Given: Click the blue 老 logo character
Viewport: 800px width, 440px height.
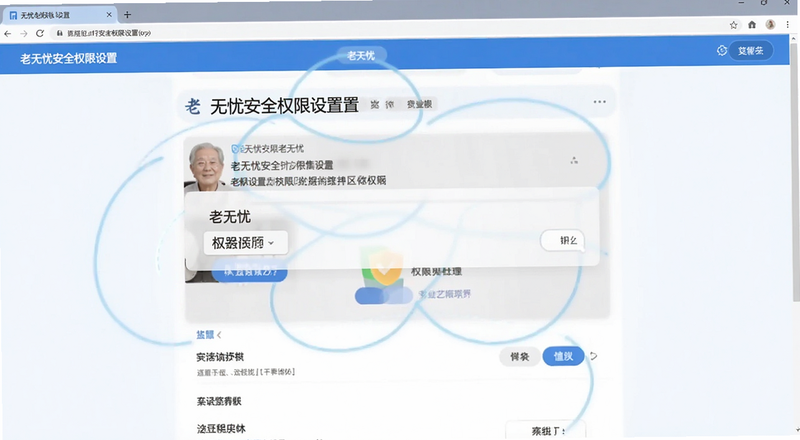Looking at the screenshot, I should (192, 106).
